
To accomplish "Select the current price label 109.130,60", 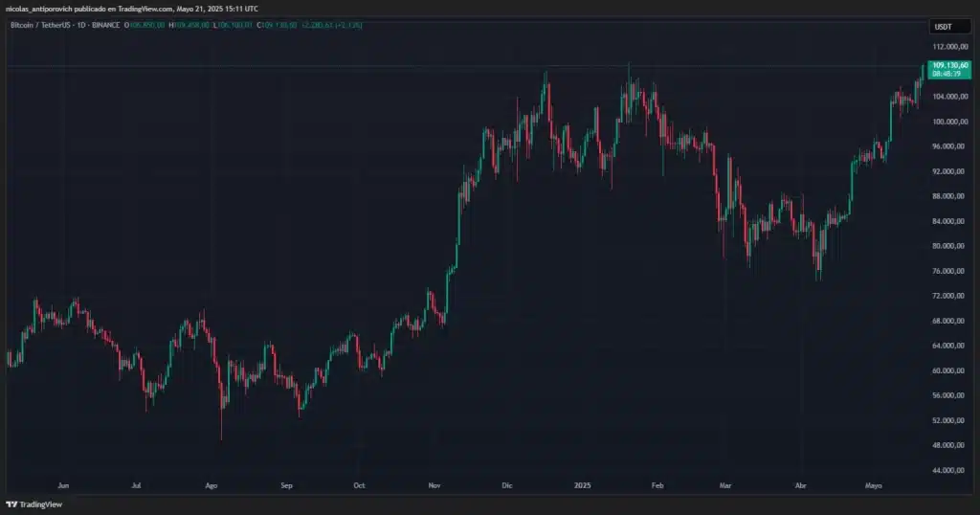I will click(x=949, y=69).
